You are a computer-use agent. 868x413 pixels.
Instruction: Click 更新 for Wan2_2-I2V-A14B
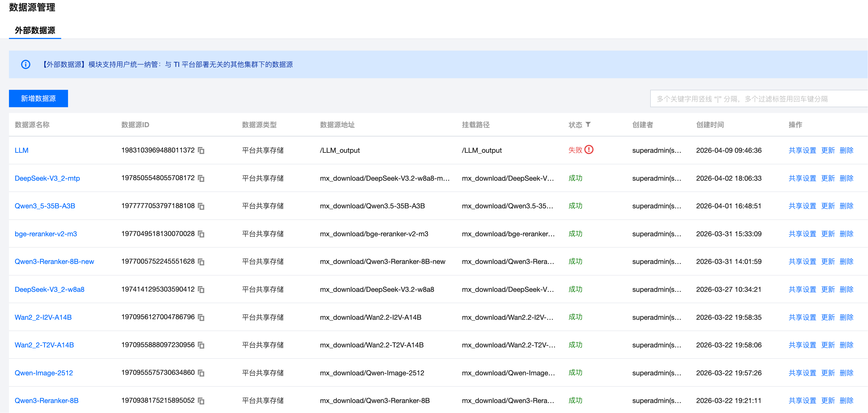point(828,317)
